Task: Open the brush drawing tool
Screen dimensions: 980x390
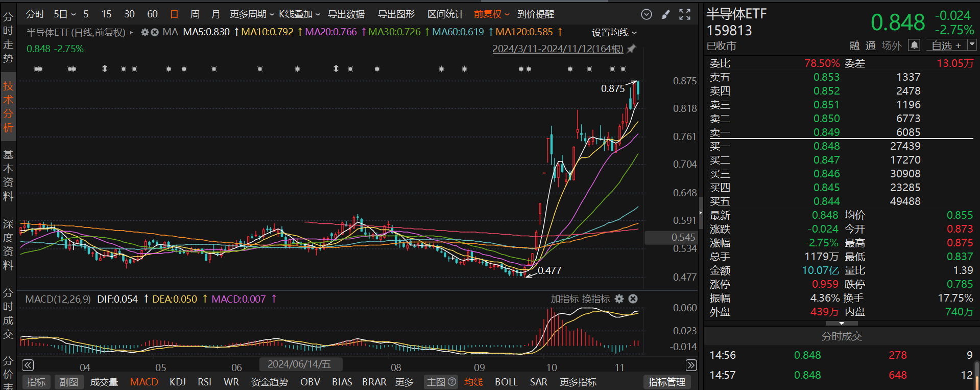Action: [x=665, y=14]
